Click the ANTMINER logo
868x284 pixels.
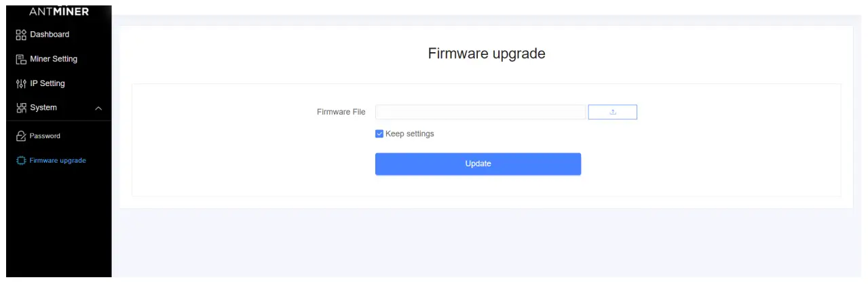59,10
